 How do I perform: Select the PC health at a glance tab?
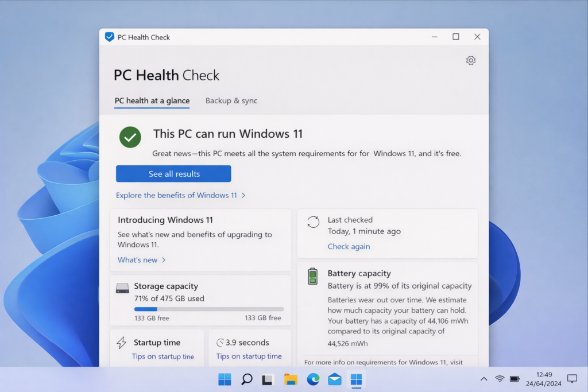pyautogui.click(x=152, y=100)
